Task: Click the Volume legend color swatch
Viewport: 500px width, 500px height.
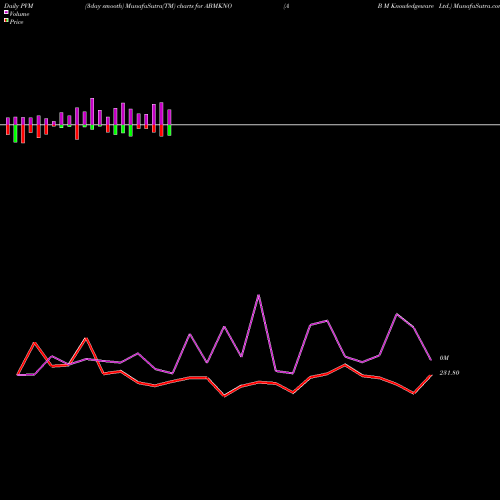Action: pos(6,12)
